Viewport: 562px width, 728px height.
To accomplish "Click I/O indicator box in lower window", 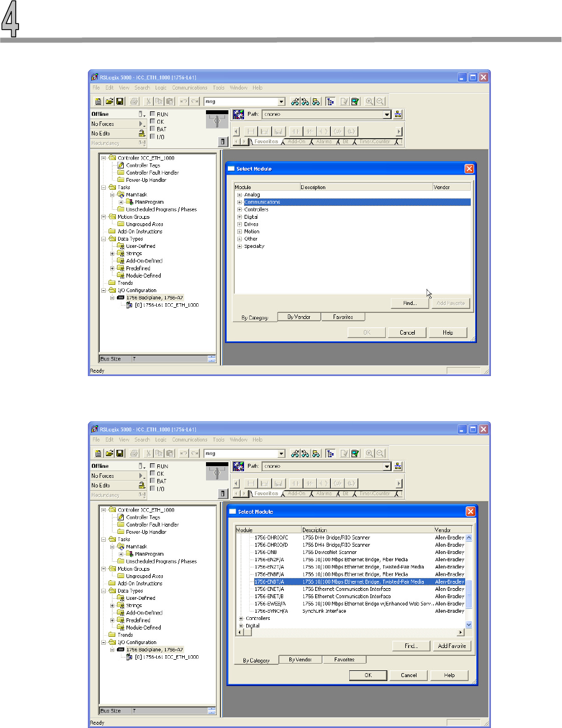I will (152, 488).
